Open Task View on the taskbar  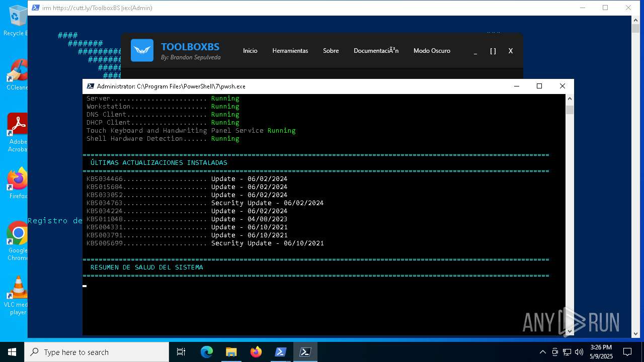tap(181, 352)
